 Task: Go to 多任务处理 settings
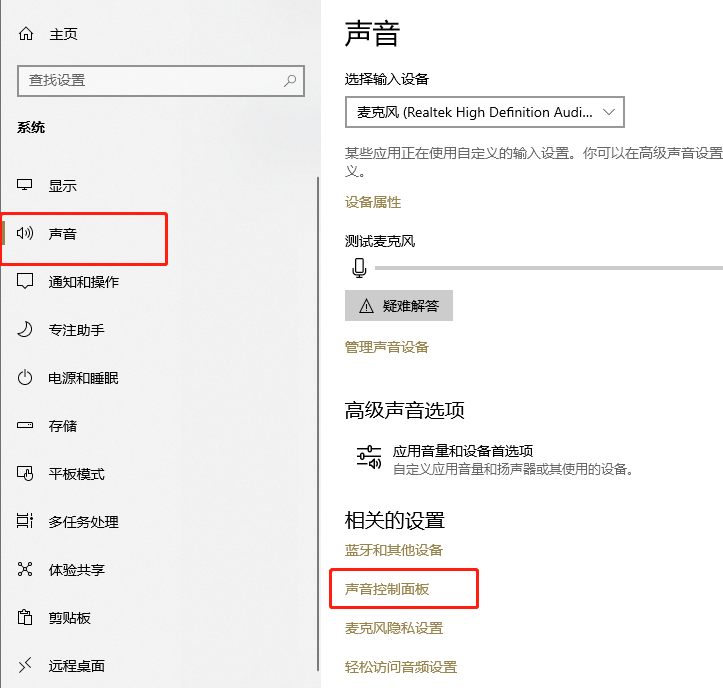(84, 522)
